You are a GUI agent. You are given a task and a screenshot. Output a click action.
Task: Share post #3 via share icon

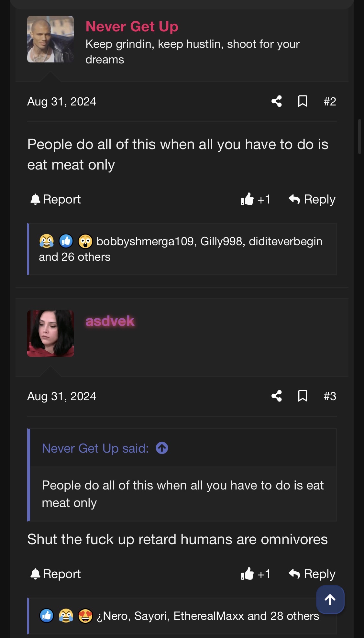(x=276, y=396)
